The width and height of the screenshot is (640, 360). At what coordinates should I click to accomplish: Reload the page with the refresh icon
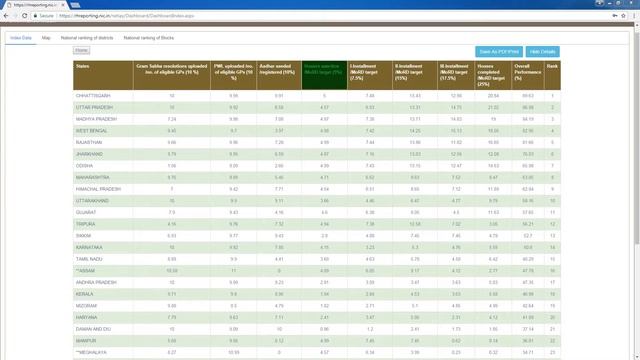tap(24, 16)
